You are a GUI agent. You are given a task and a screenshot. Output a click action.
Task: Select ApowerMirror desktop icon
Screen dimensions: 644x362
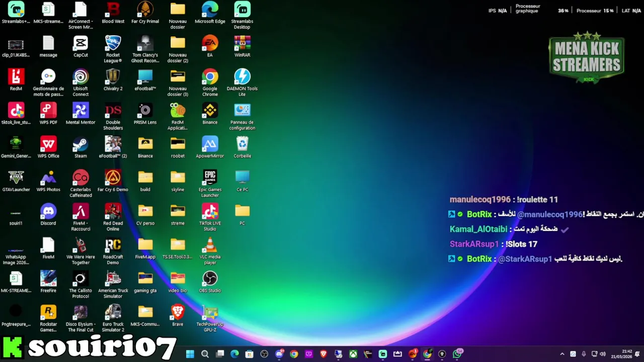click(210, 147)
